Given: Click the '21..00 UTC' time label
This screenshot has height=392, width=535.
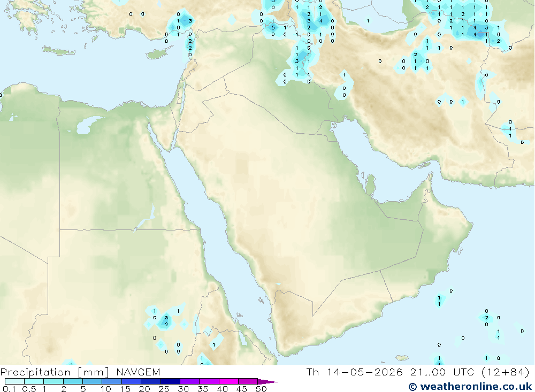Looking at the screenshot, I should [x=442, y=372].
